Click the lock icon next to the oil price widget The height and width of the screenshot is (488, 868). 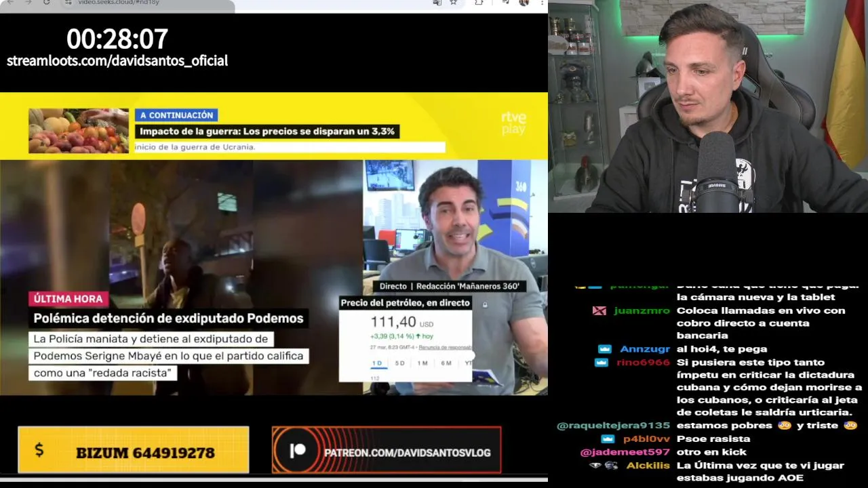pos(484,305)
